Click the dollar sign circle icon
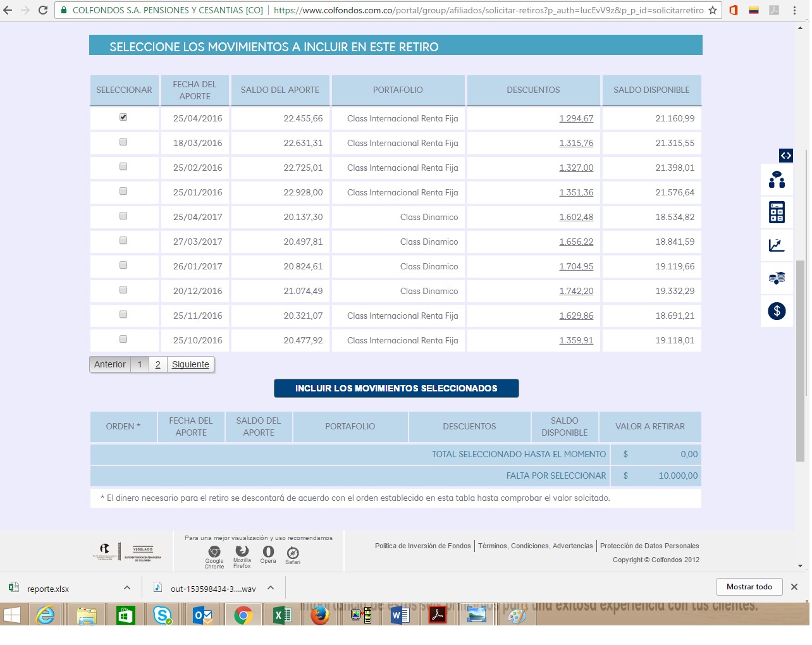The height and width of the screenshot is (645, 812). coord(777,311)
